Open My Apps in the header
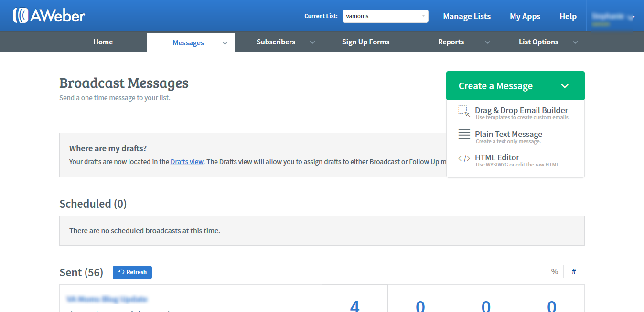Screen dimensions: 644x312 (x=525, y=16)
